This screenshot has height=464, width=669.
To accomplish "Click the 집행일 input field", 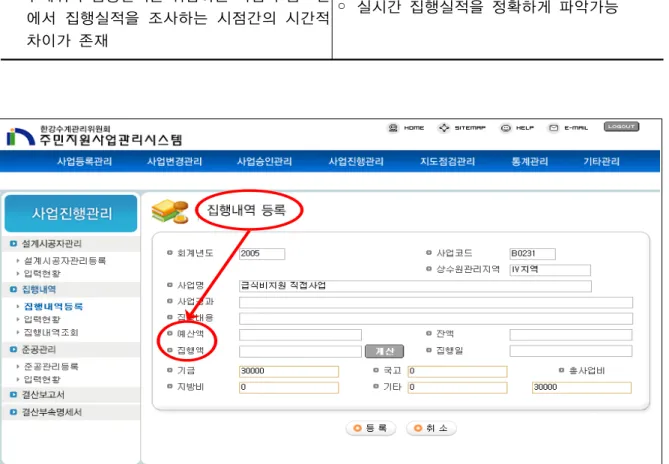I will click(571, 351).
